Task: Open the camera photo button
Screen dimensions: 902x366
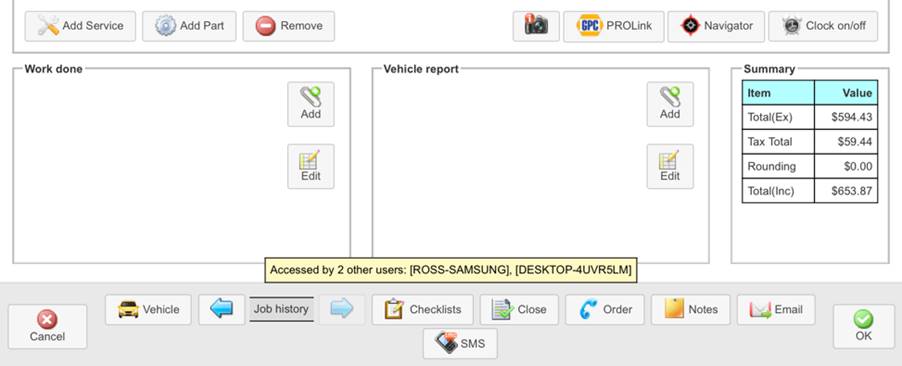Action: (x=536, y=26)
